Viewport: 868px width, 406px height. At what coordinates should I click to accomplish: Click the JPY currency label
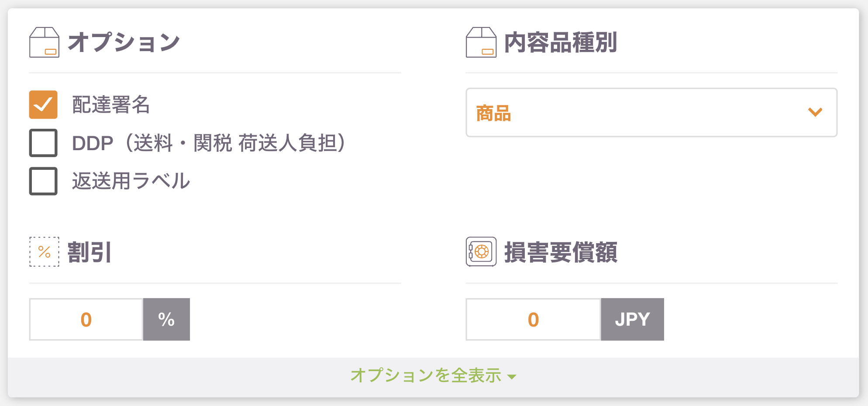632,320
